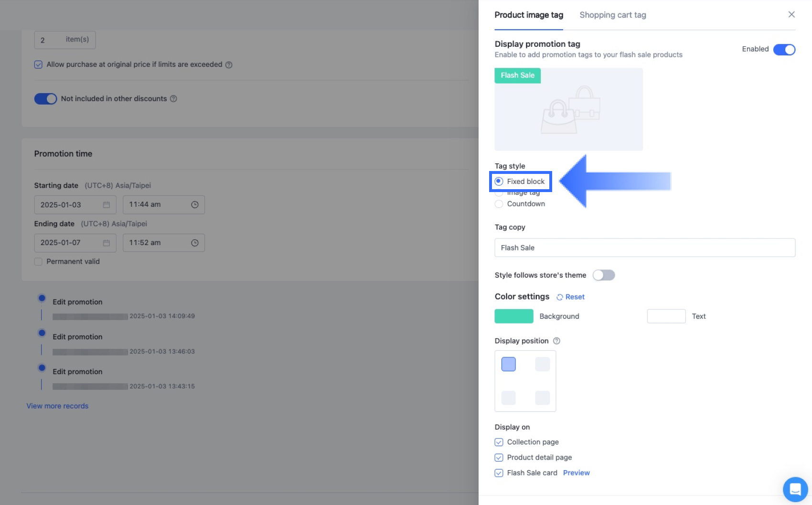Click the chat support bubble icon
The width and height of the screenshot is (812, 505).
[795, 489]
